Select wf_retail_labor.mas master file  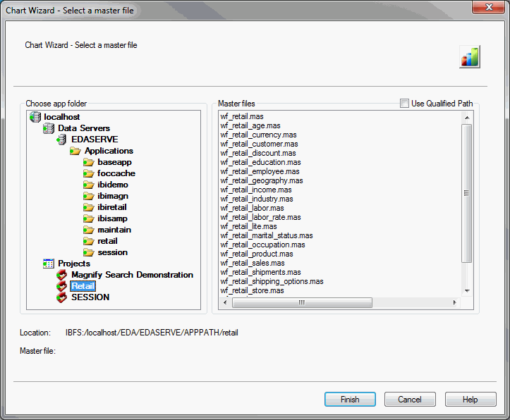click(x=252, y=208)
